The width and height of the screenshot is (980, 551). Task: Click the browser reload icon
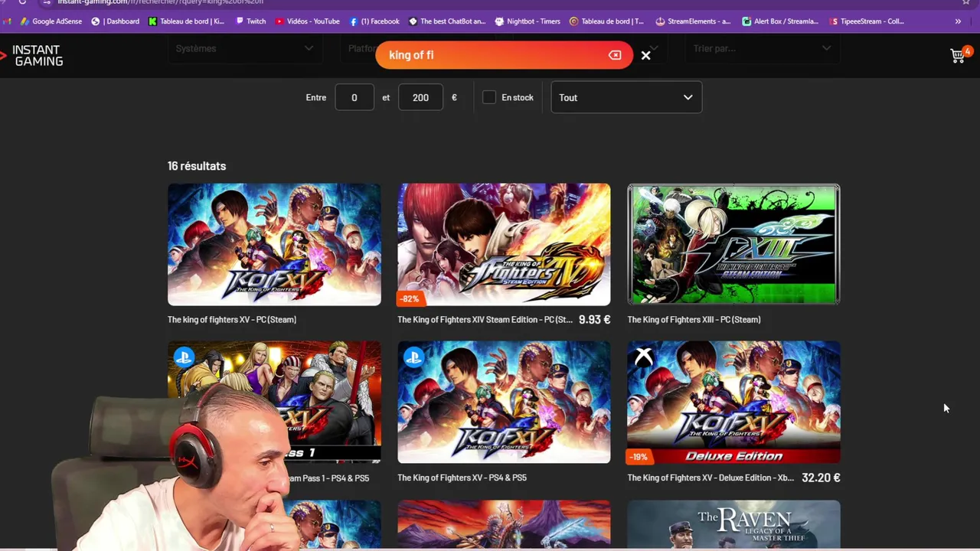pos(22,2)
